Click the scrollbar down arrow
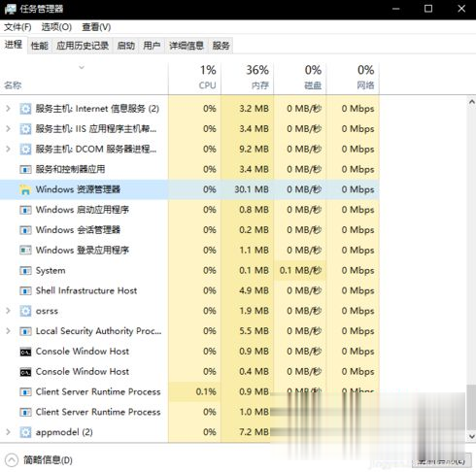Viewport: 476px width, 472px height. [471, 436]
